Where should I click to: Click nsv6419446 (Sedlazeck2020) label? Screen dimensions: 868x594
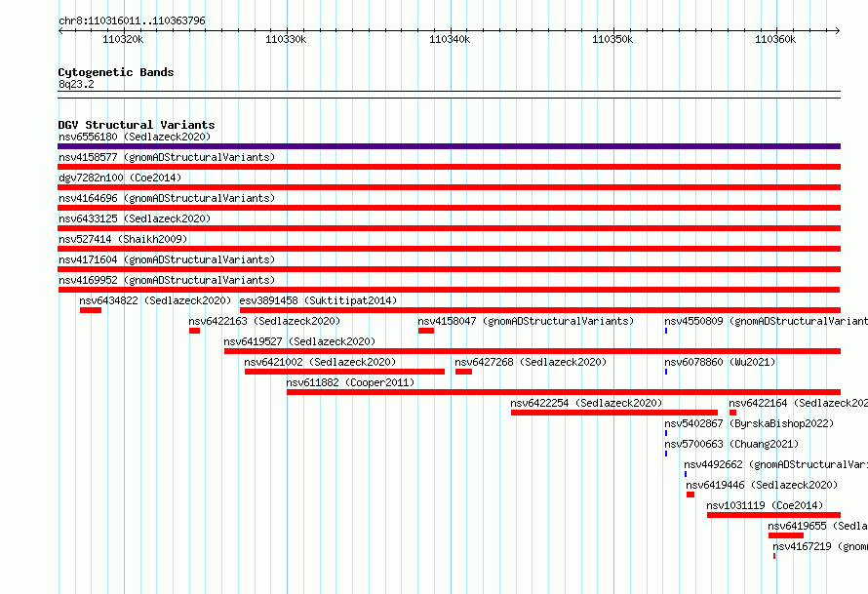[762, 485]
